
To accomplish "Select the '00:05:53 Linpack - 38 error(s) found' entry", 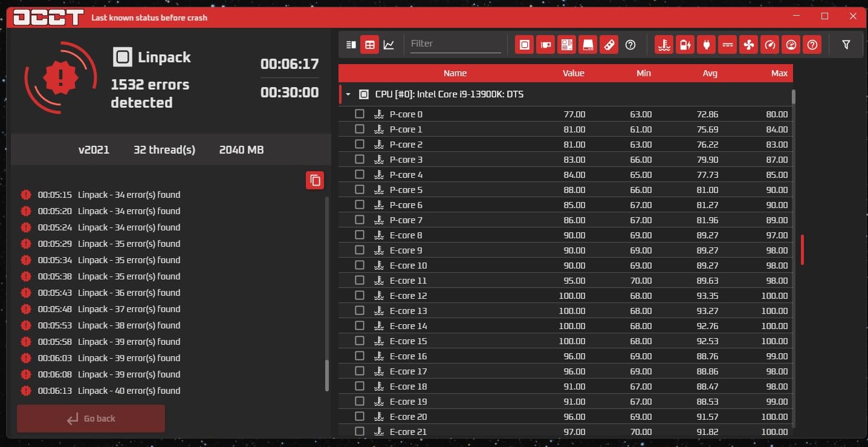I will [109, 325].
